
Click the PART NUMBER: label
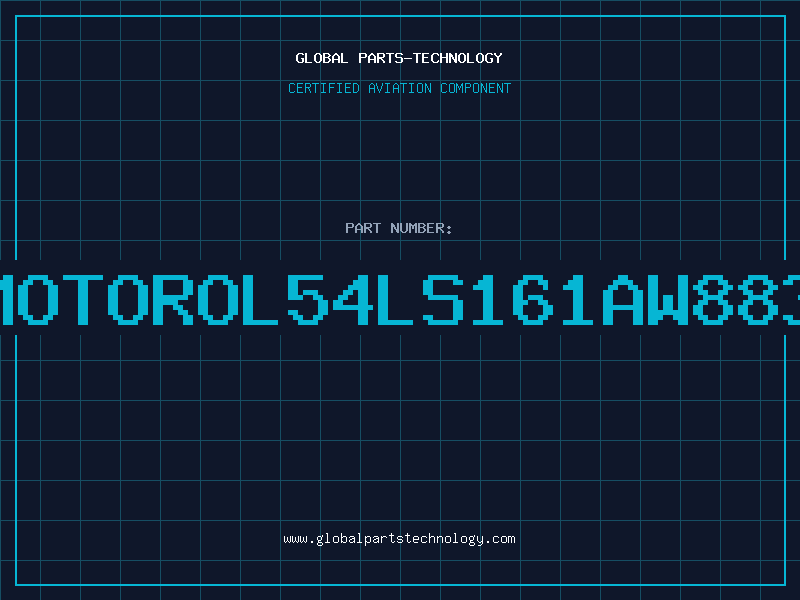[x=399, y=228]
